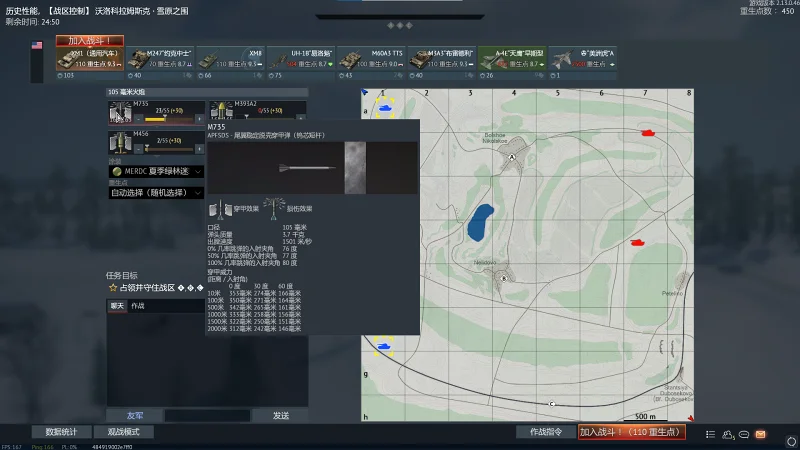The width and height of the screenshot is (800, 450).
Task: Click the blue lake on the map
Action: [480, 222]
